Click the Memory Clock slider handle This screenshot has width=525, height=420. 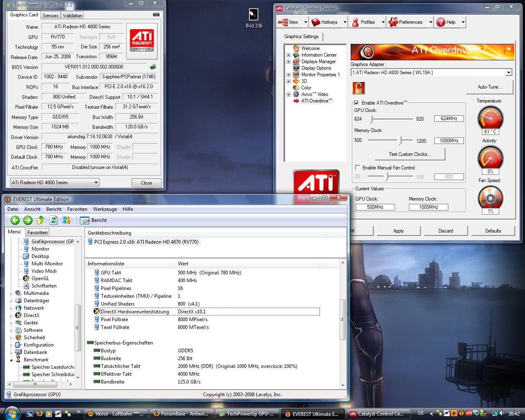(401, 141)
